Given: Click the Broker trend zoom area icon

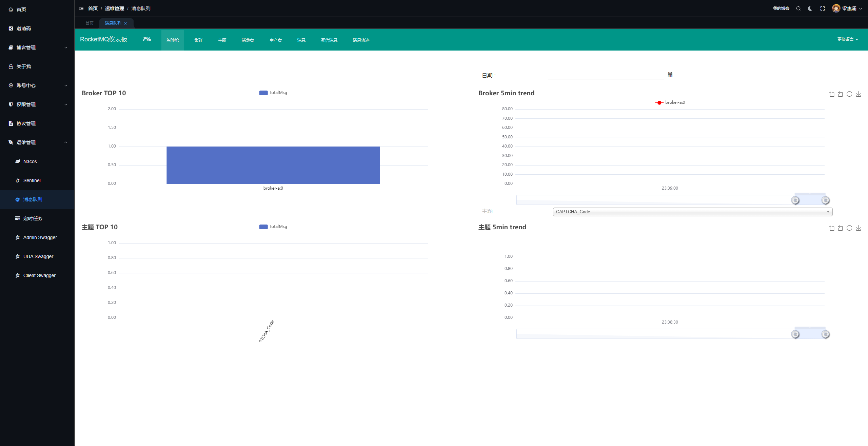Looking at the screenshot, I should click(x=831, y=94).
